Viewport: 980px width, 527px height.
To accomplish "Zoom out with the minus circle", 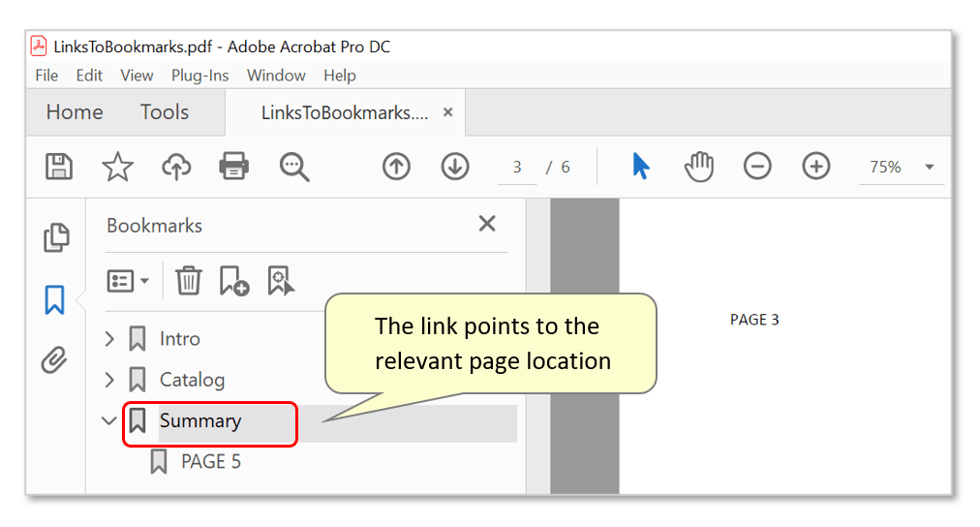I will click(x=757, y=167).
